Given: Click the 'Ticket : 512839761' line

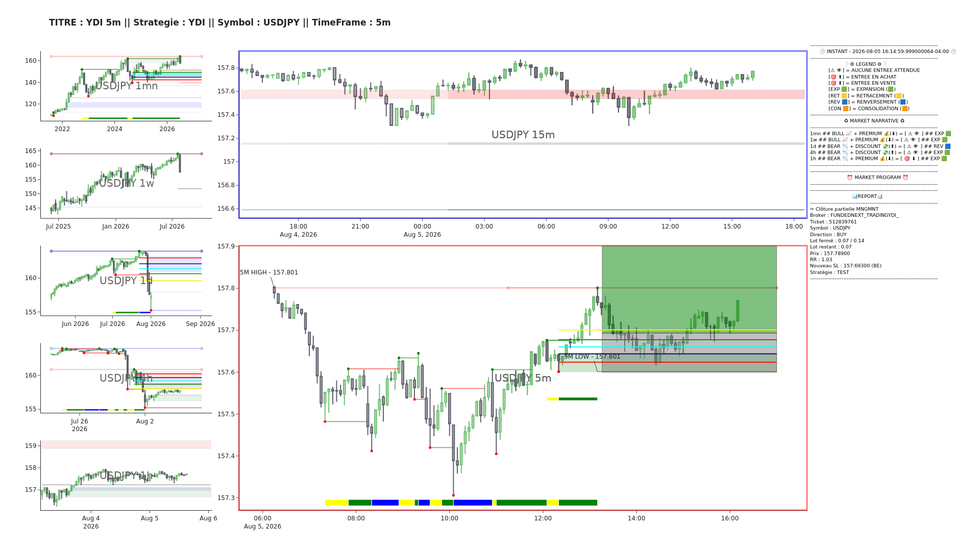Looking at the screenshot, I should 834,222.
